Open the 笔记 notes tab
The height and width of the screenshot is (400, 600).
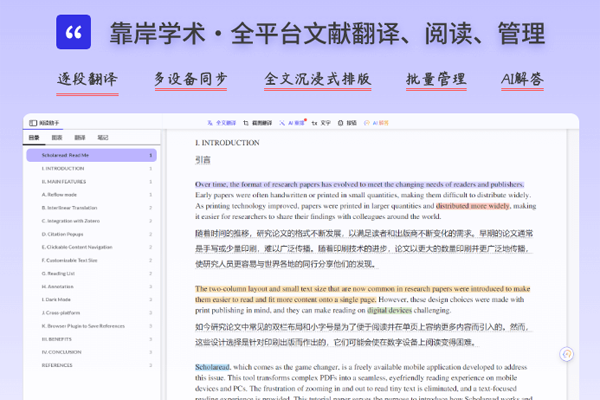pyautogui.click(x=103, y=136)
